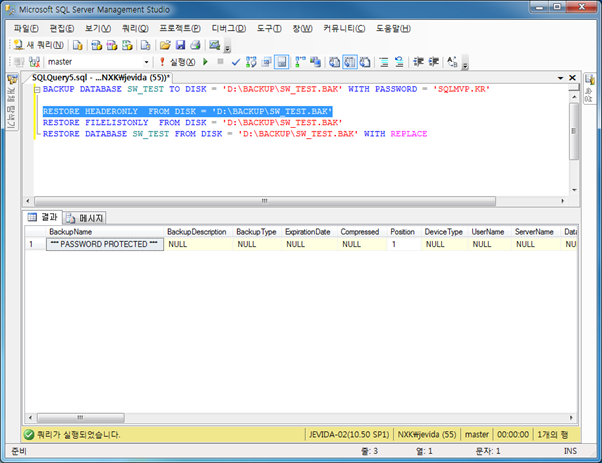Image resolution: width=602 pixels, height=463 pixels.
Task: Increase indent of selected lines
Action: (433, 62)
